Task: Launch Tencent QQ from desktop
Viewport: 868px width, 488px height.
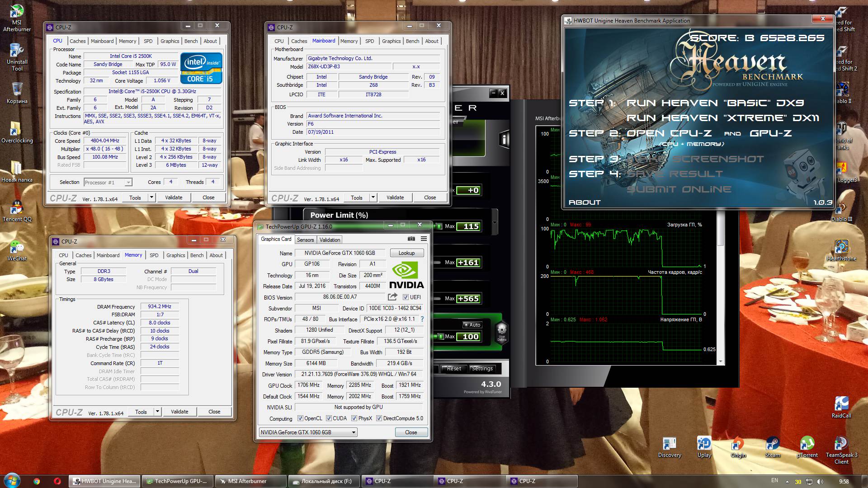Action: click(17, 211)
